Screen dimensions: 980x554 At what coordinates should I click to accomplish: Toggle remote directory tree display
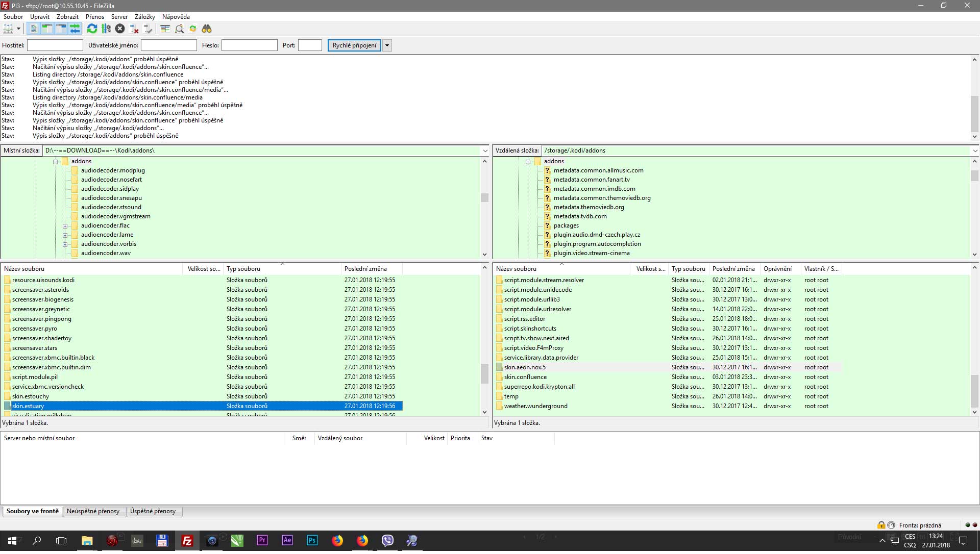point(61,29)
